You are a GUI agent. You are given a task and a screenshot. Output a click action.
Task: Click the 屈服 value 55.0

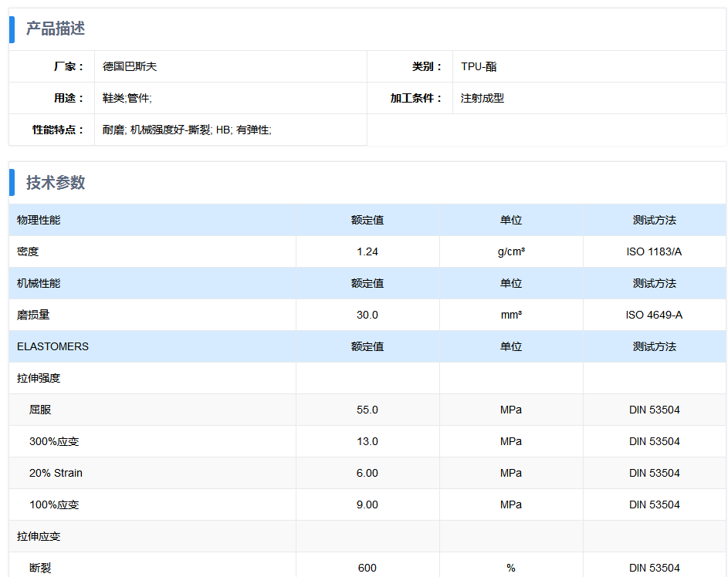(x=367, y=410)
